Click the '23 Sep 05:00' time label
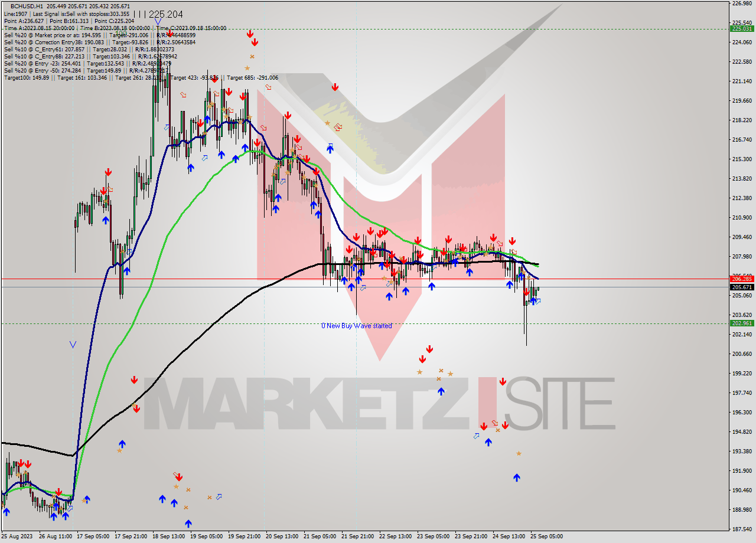Screen dimensions: 756x543 pos(433,537)
